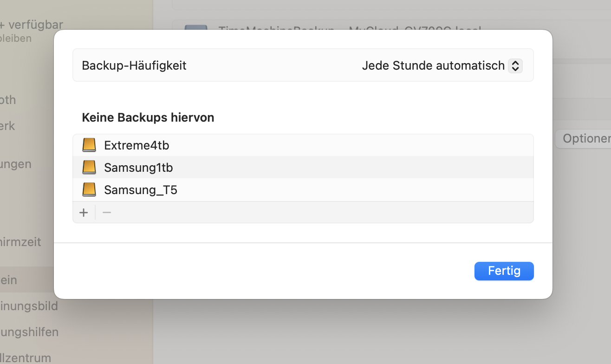Select Mitteilungen in the sidebar
Viewport: 611px width, 364px height.
pyautogui.click(x=16, y=164)
